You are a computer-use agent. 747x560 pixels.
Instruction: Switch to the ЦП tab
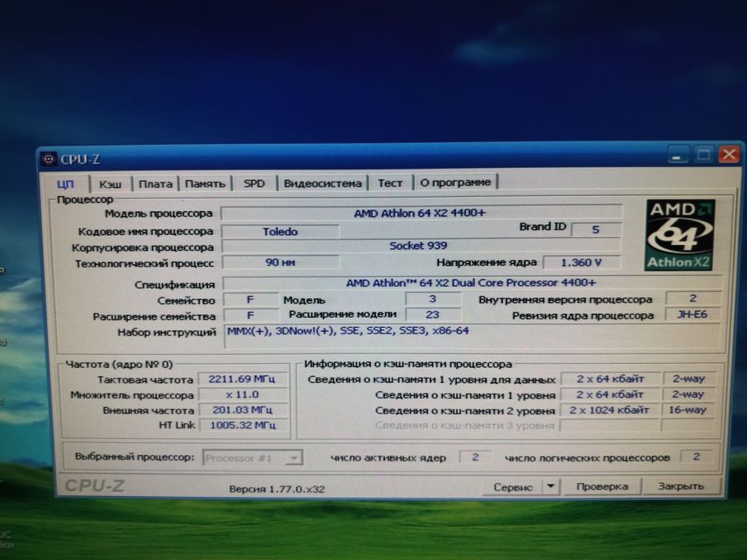pyautogui.click(x=66, y=184)
